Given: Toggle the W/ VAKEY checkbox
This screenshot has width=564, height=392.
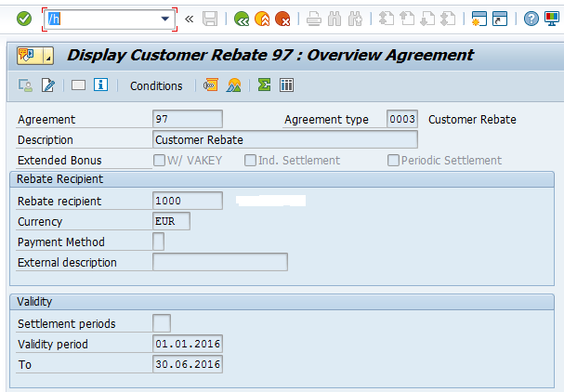Looking at the screenshot, I should click(159, 161).
